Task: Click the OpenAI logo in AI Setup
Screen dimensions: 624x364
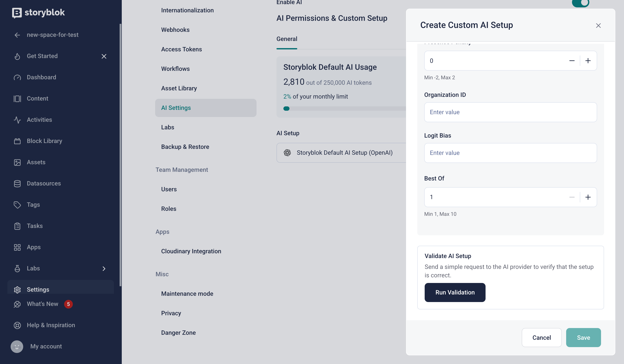Action: point(287,153)
